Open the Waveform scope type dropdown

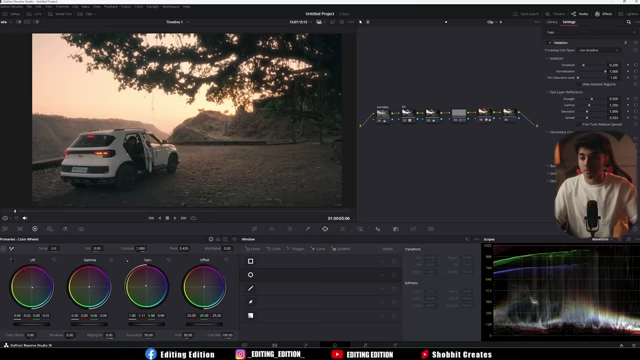click(x=602, y=239)
